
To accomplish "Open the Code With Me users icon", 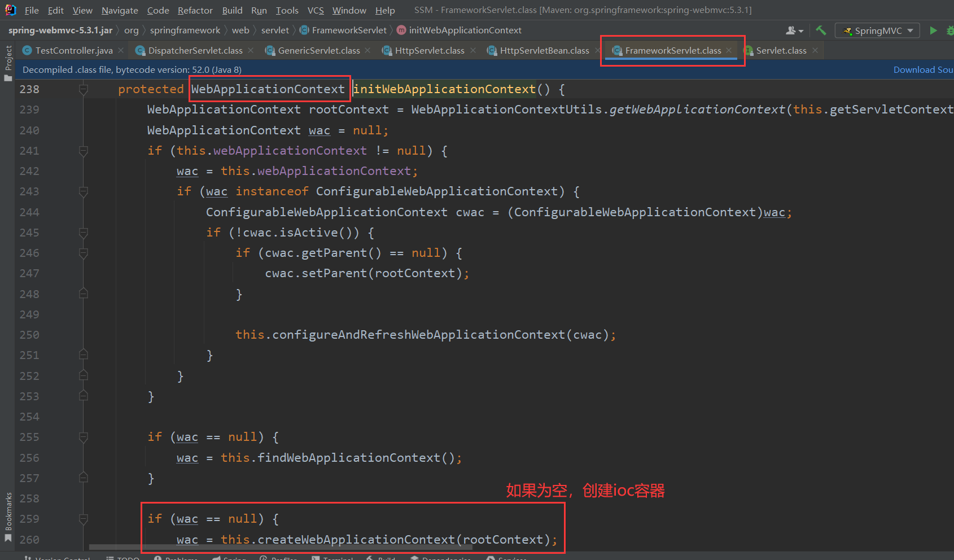I will coord(794,30).
